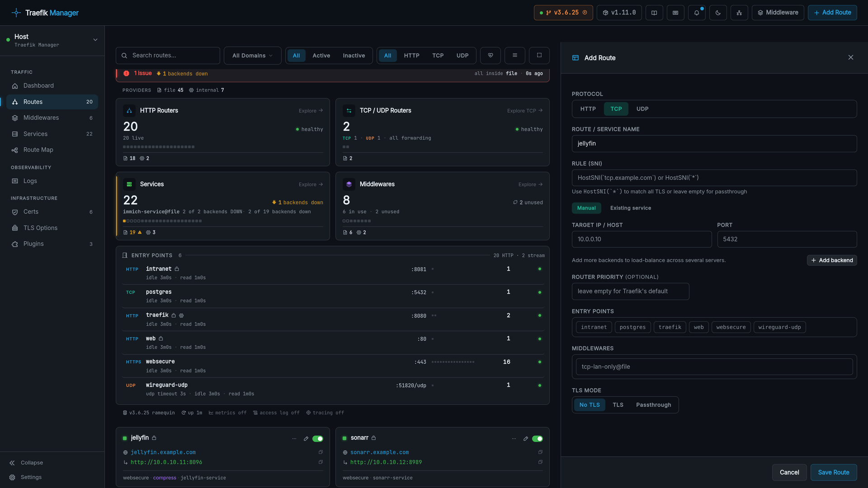This screenshot has height=488, width=868.
Task: Open Route Map in the sidebar
Action: (x=52, y=150)
